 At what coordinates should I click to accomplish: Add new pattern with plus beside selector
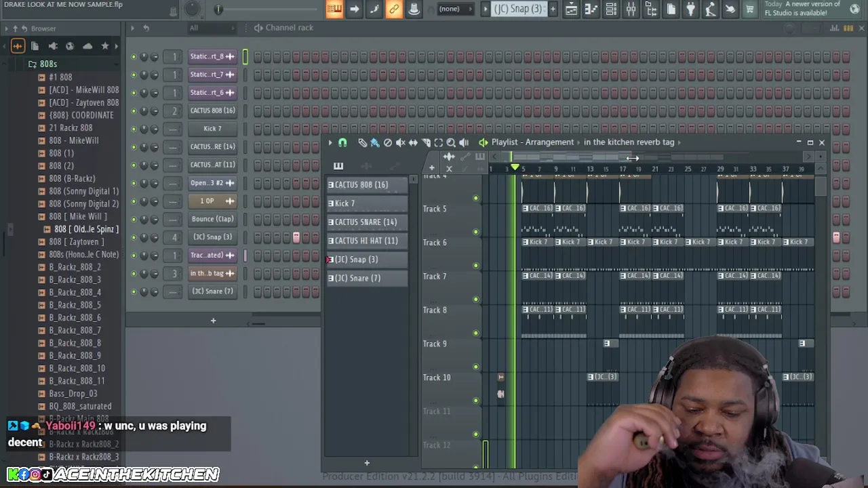click(553, 9)
